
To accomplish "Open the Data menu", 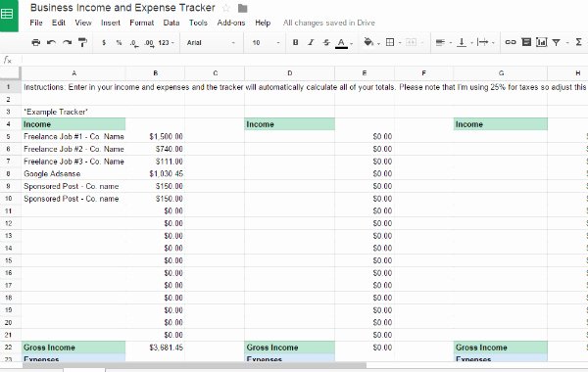I will point(171,23).
